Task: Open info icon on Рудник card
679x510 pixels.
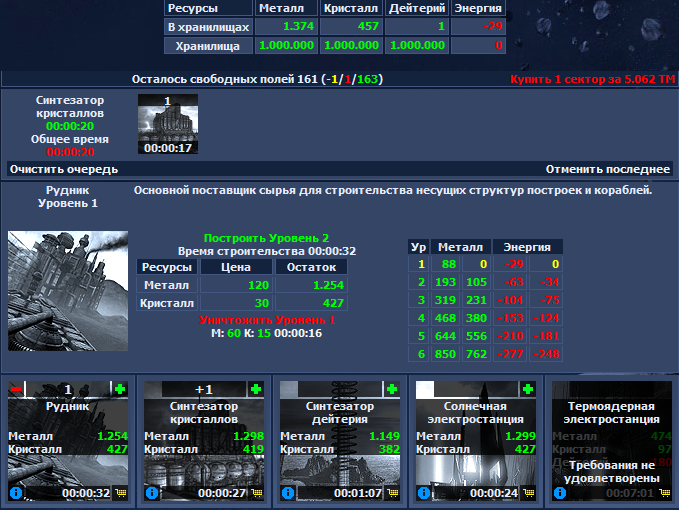Action: (16, 493)
